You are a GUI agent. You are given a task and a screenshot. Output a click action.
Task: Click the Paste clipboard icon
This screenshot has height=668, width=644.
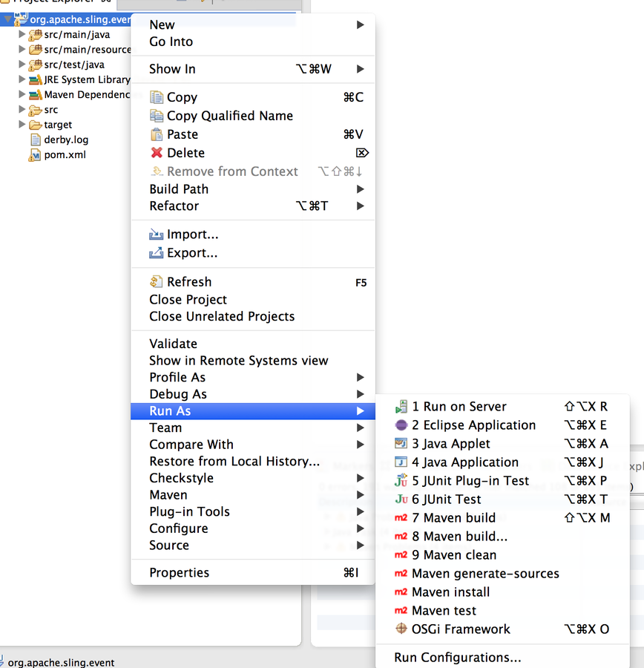pyautogui.click(x=157, y=134)
